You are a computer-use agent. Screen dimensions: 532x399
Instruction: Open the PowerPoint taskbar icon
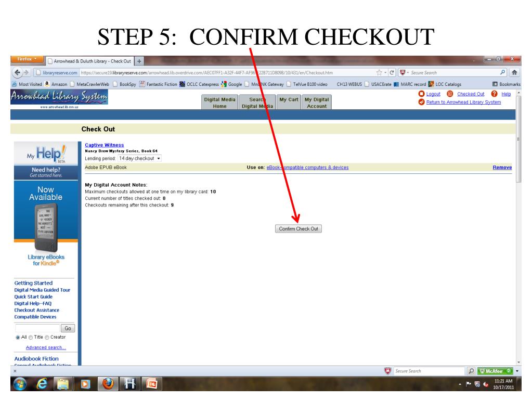tap(152, 384)
